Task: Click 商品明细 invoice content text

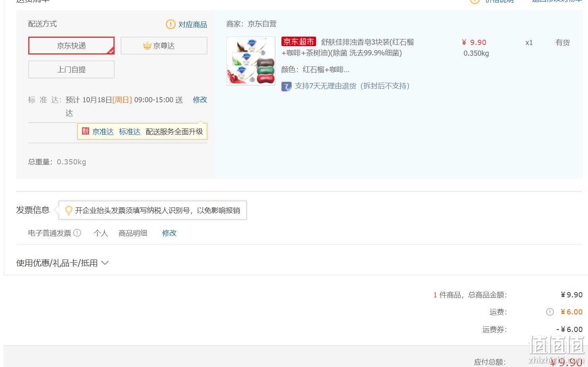Action: (133, 233)
